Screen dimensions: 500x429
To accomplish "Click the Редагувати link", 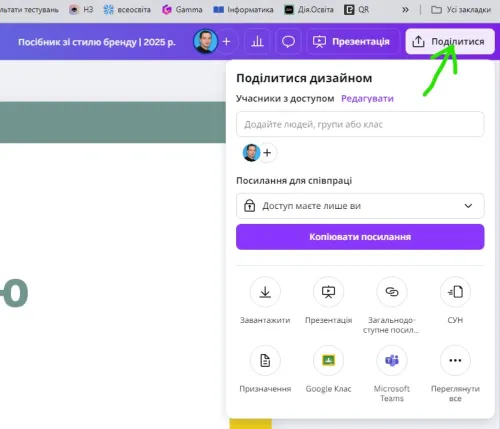I will pos(367,99).
